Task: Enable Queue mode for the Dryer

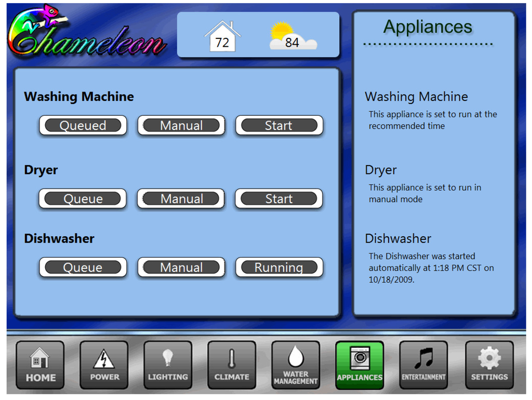Action: 83,199
